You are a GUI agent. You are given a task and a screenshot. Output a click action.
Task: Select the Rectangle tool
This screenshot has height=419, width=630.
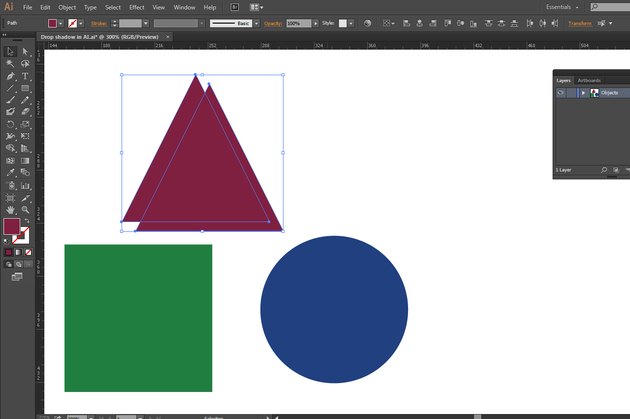25,88
